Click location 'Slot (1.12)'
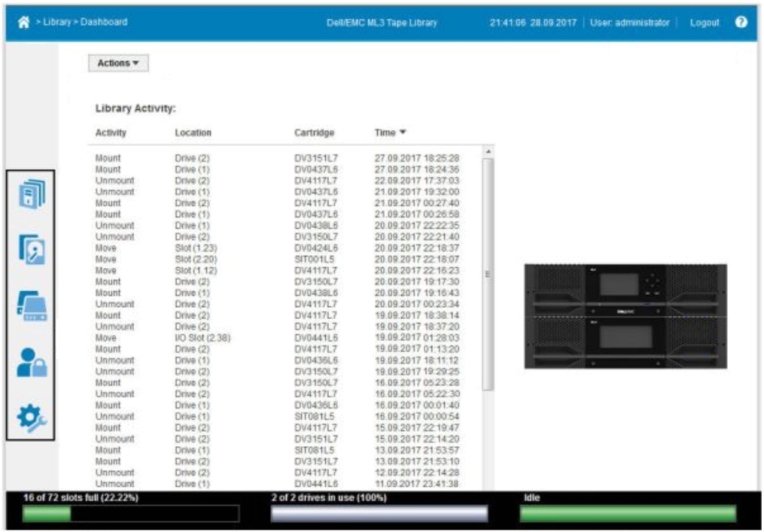This screenshot has width=764, height=532. click(x=196, y=270)
